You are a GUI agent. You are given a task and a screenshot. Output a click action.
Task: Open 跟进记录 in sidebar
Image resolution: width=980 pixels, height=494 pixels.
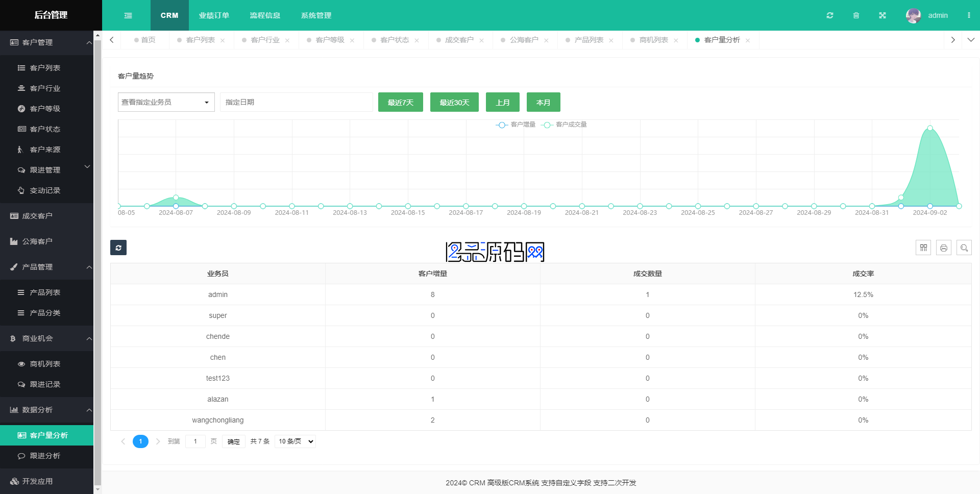46,384
